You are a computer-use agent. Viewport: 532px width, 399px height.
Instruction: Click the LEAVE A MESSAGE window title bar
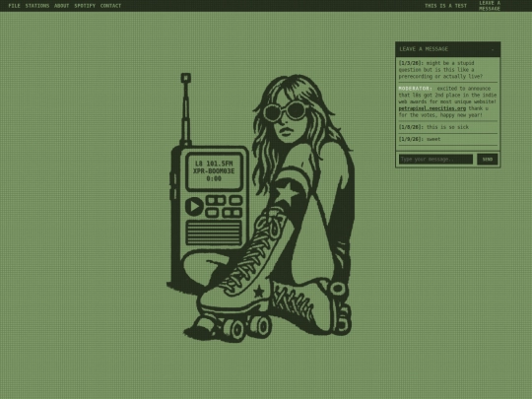click(447, 49)
